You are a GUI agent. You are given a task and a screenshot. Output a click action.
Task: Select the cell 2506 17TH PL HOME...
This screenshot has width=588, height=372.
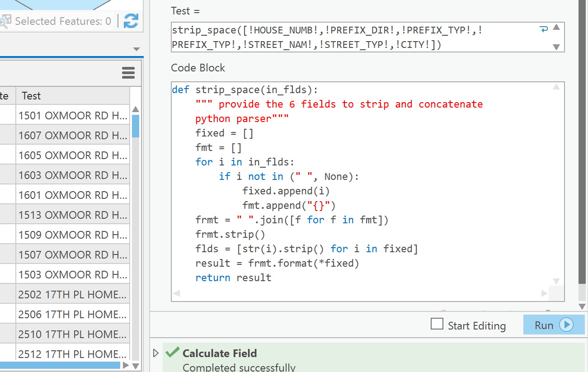pos(73,315)
